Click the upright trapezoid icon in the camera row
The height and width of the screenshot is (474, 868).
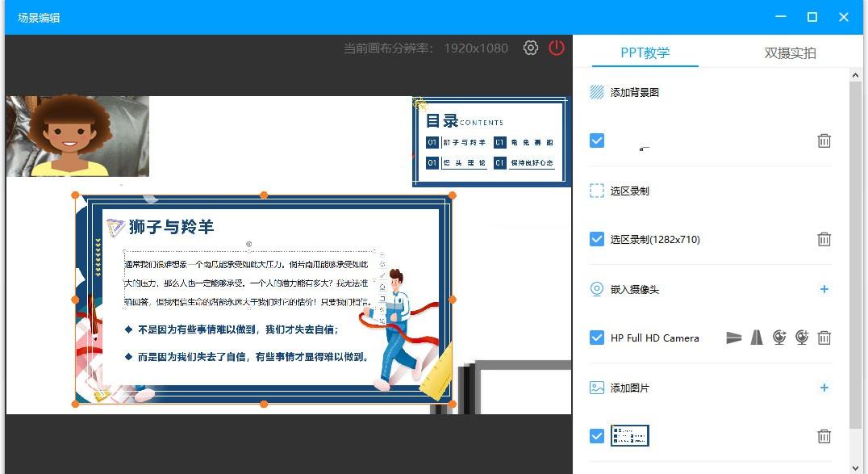tap(757, 338)
